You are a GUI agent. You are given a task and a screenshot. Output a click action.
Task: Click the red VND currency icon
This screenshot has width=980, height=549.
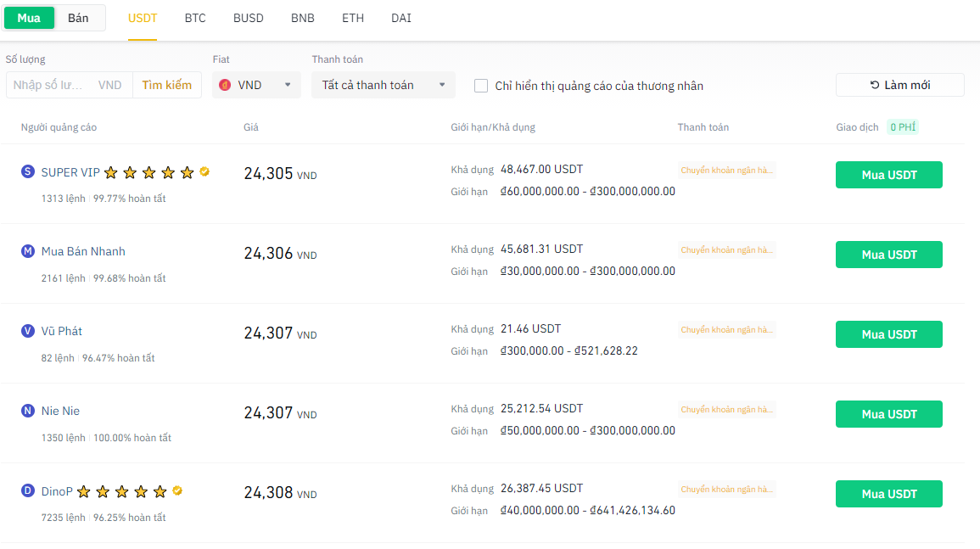pyautogui.click(x=225, y=85)
